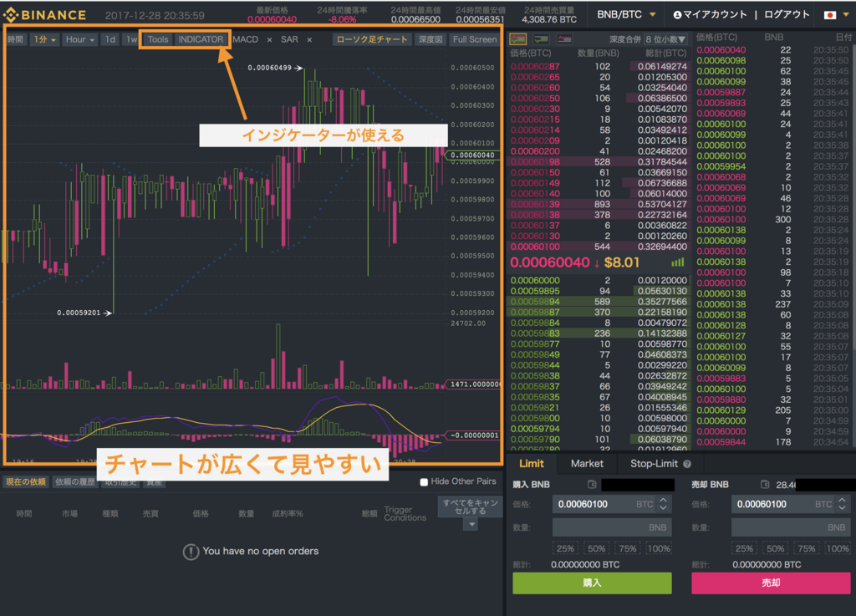Select the 時間 time chart button
The height and width of the screenshot is (616, 856).
click(15, 39)
